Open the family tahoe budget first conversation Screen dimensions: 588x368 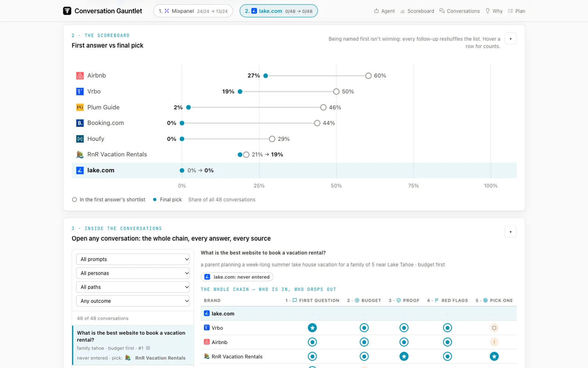point(133,345)
